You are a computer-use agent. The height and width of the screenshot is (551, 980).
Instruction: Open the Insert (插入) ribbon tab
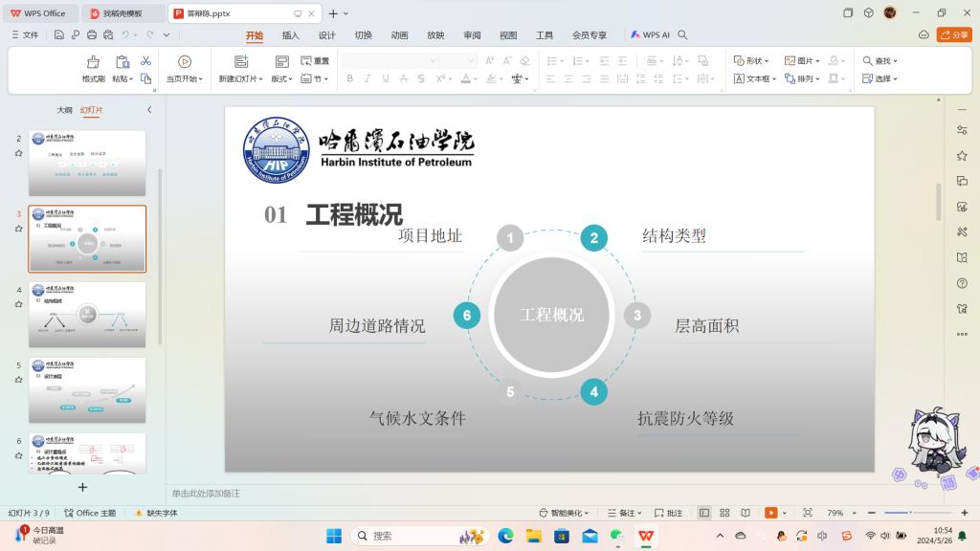coord(290,35)
